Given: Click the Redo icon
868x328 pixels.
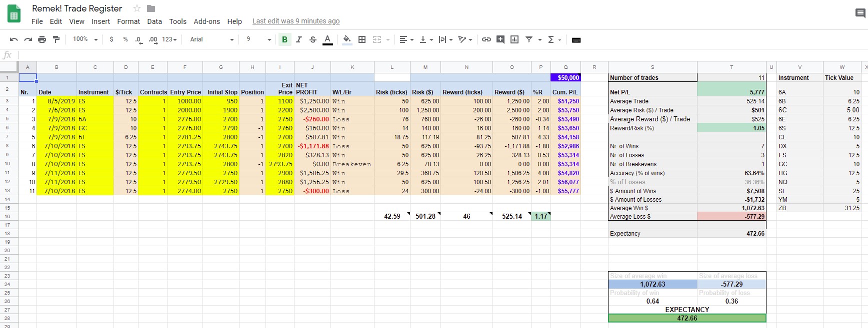Looking at the screenshot, I should (x=28, y=39).
